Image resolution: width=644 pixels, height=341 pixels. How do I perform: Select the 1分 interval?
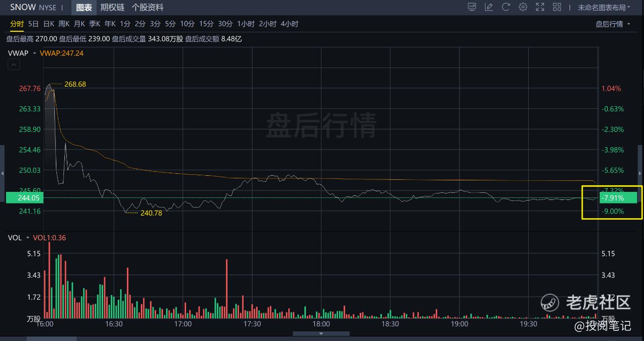coord(125,24)
